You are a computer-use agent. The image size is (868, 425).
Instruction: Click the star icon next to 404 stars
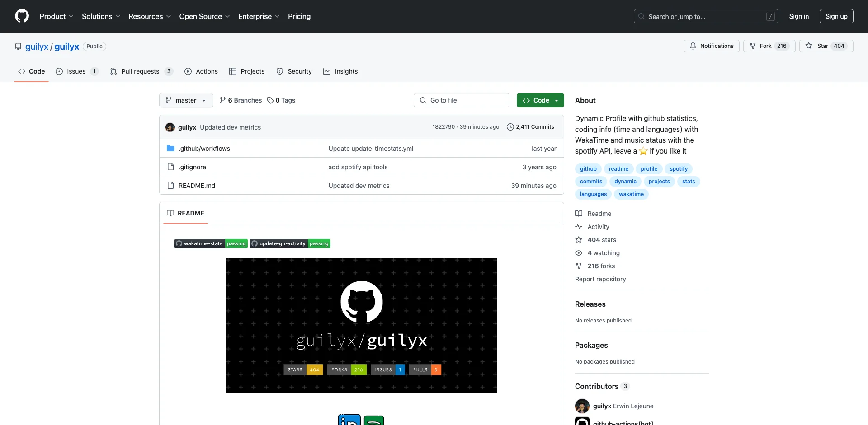coord(579,240)
